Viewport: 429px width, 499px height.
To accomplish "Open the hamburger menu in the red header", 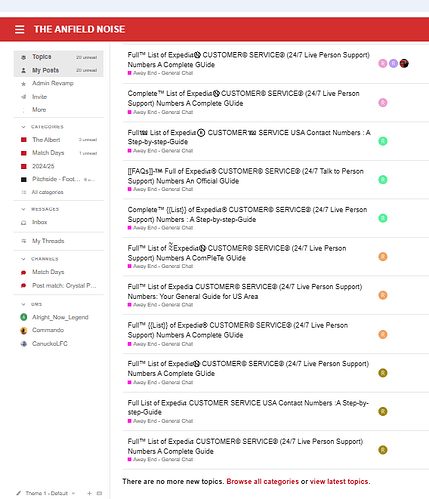I will pos(20,29).
